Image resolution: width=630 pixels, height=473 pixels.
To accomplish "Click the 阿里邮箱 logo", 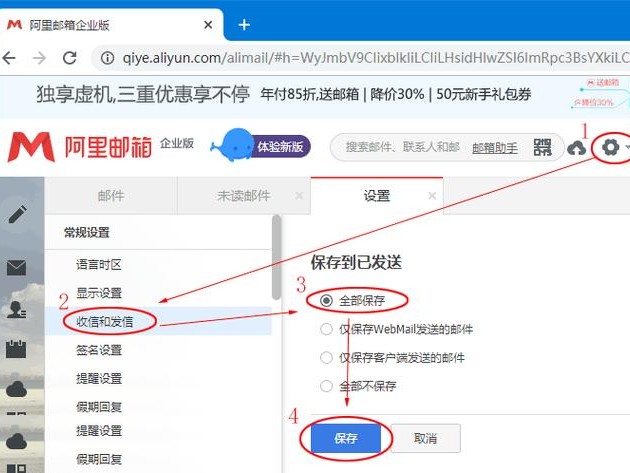I will click(x=80, y=147).
